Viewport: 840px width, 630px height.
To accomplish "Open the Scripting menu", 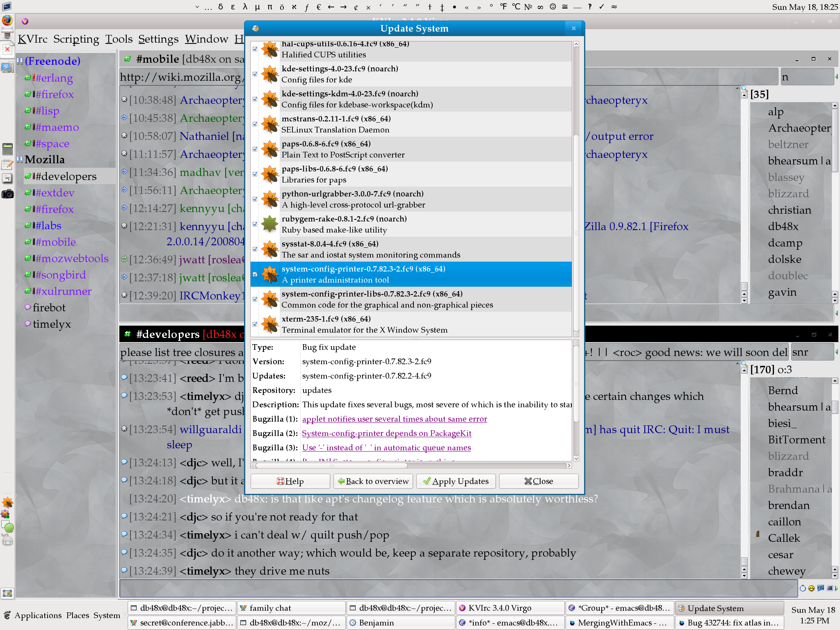I will pyautogui.click(x=76, y=39).
